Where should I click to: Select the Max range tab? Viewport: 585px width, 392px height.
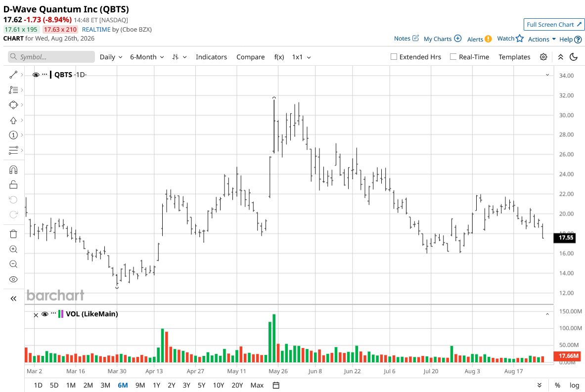point(257,385)
